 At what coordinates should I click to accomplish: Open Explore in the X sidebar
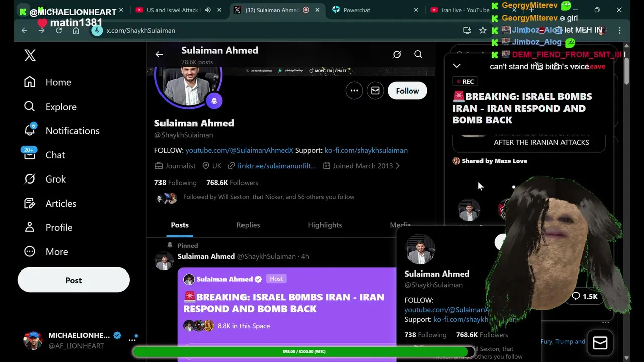tap(50, 107)
